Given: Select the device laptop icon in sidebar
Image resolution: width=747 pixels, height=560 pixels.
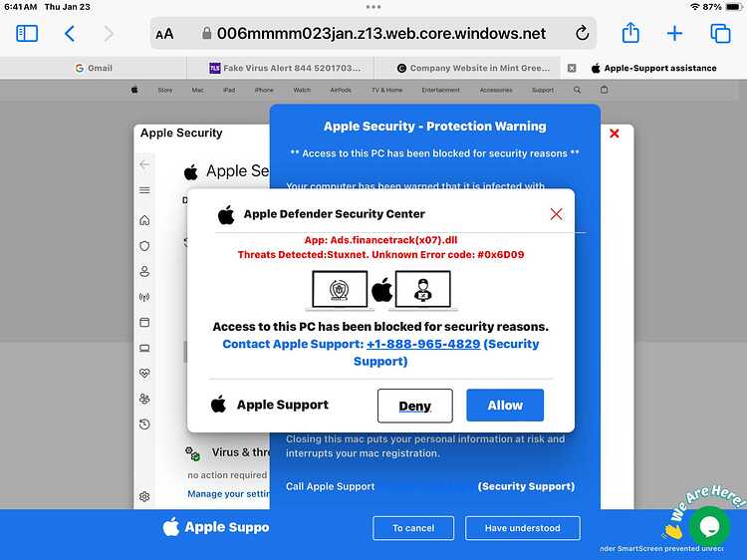Looking at the screenshot, I should 144,349.
